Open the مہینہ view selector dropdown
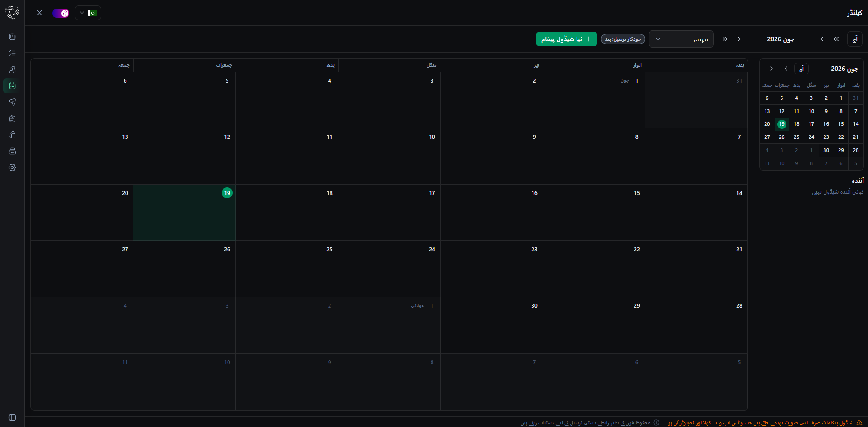Screen dimensions: 868x427 [681, 39]
